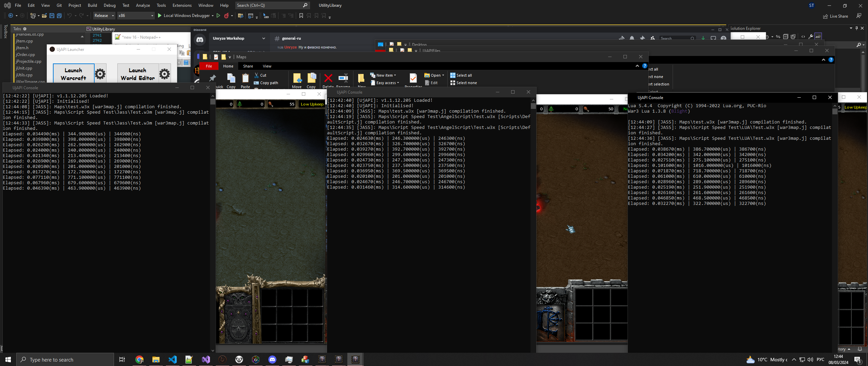868x366 pixels.
Task: Click the Solution Explorer properties wrench icon
Action: coord(811,37)
